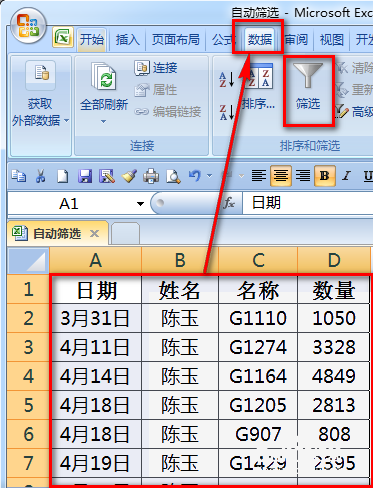Viewport: 373px width, 488px height.
Task: Open the Name Box dropdown arrow
Action: 141,204
